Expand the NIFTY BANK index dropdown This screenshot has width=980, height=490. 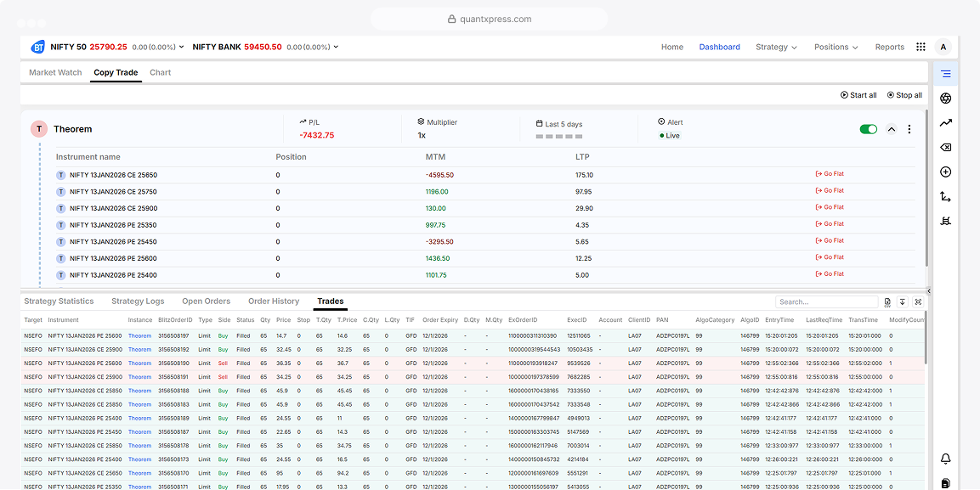pos(336,47)
